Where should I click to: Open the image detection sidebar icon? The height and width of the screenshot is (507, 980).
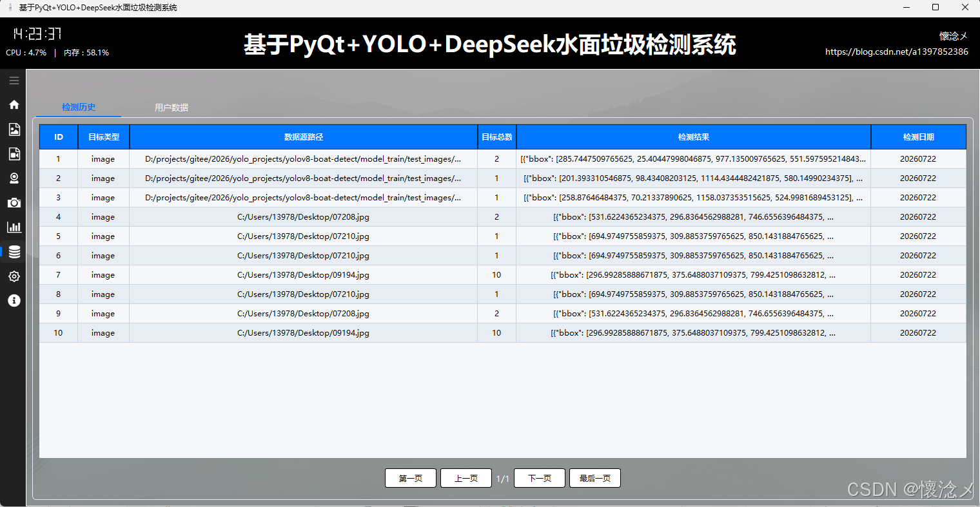14,129
